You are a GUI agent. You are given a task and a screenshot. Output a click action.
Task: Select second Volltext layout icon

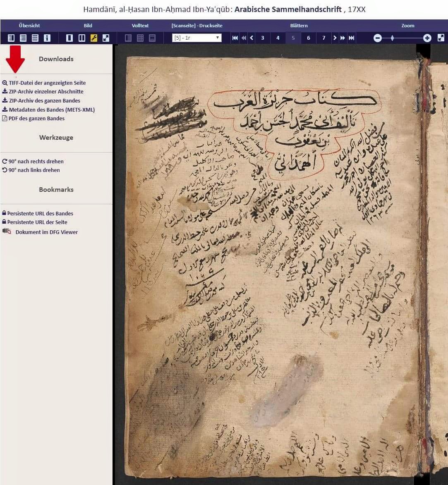pyautogui.click(x=140, y=38)
